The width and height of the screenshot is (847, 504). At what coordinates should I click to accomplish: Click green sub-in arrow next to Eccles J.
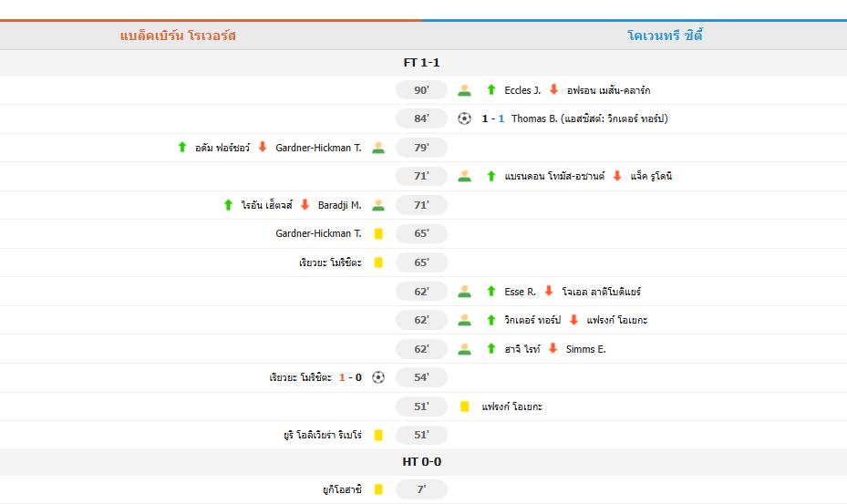click(x=491, y=90)
